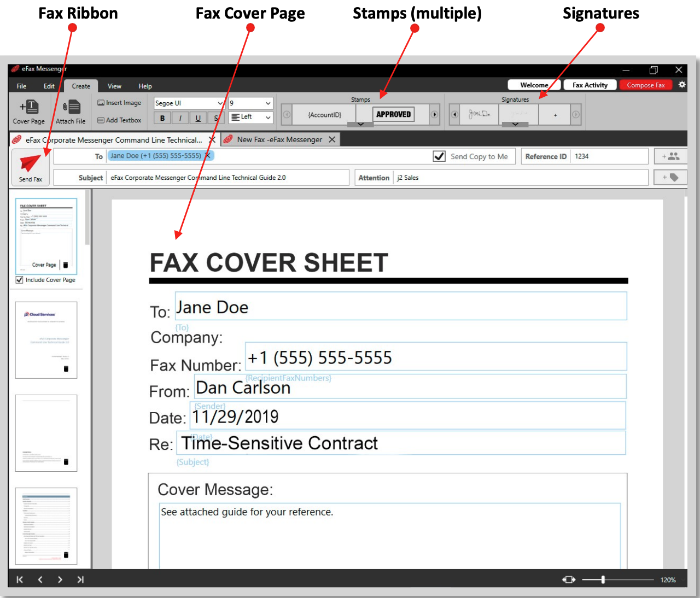Switch to eFax Corporate Messenger Command Line tab
The image size is (700, 598).
(x=114, y=140)
